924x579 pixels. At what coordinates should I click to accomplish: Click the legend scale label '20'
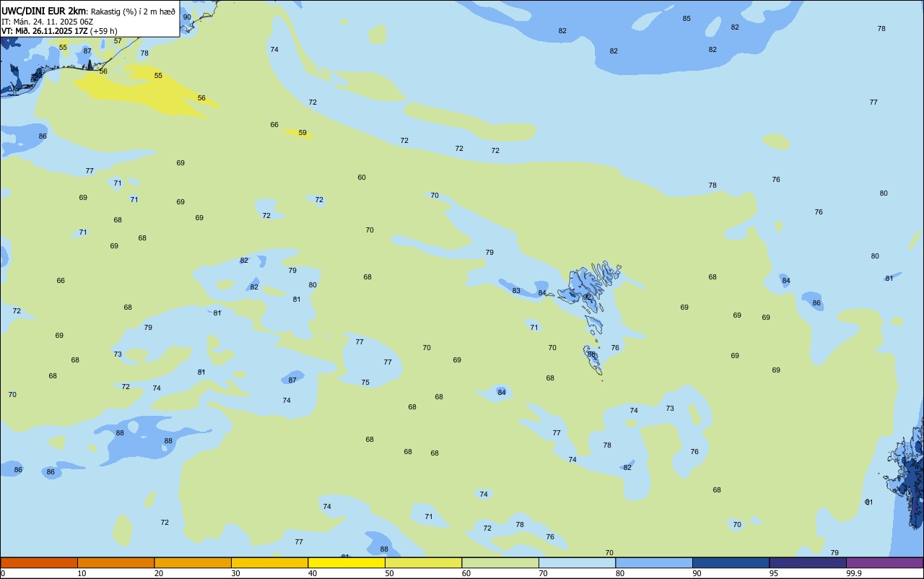pos(158,573)
